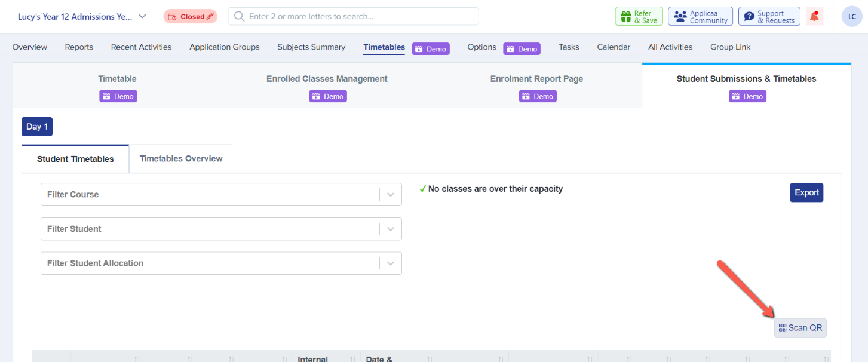Open the notifications bell

point(814,17)
